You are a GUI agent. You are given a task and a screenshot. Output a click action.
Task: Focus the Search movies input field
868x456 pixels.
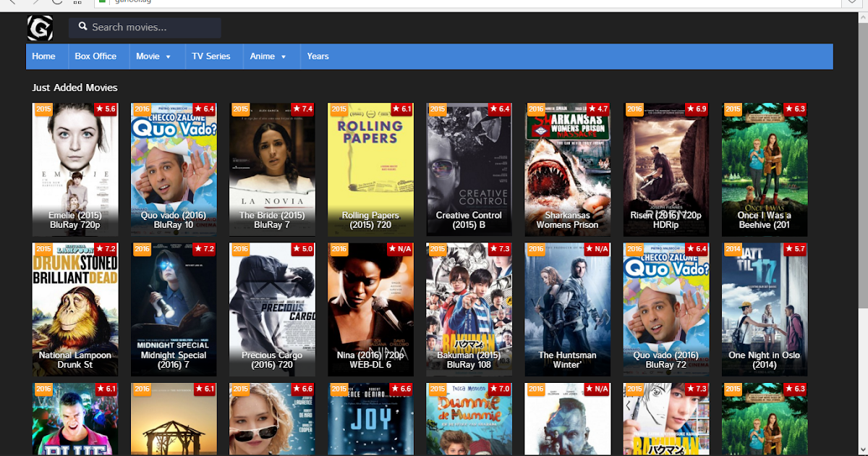145,28
